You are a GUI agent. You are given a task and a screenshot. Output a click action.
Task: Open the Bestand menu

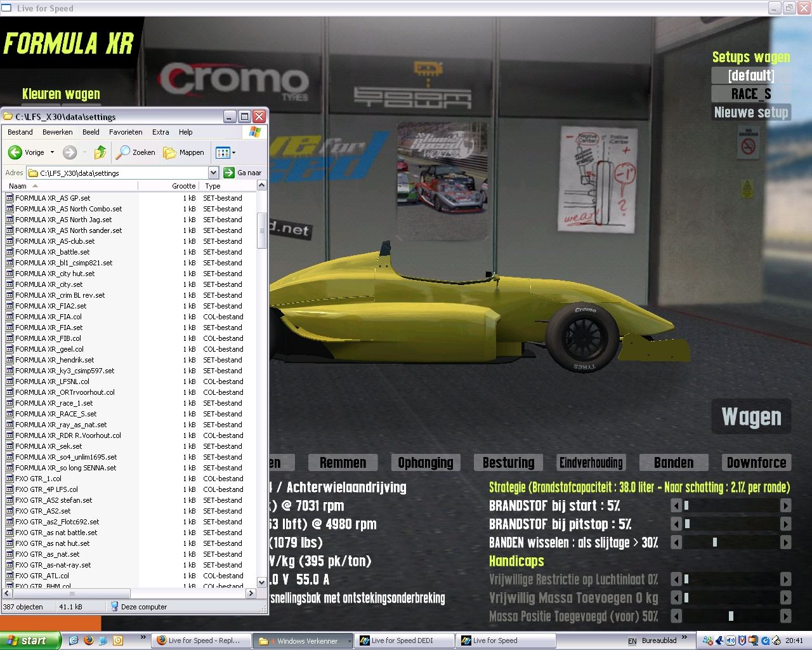[20, 132]
